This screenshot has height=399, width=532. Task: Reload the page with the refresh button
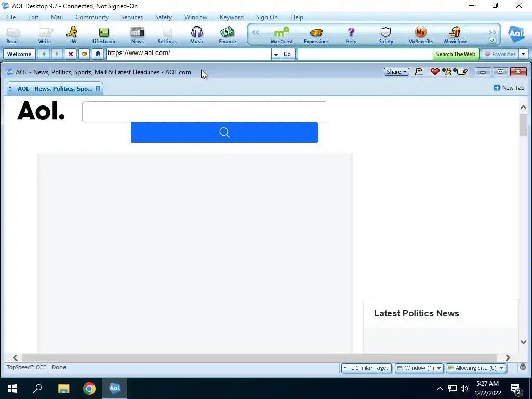coord(84,54)
